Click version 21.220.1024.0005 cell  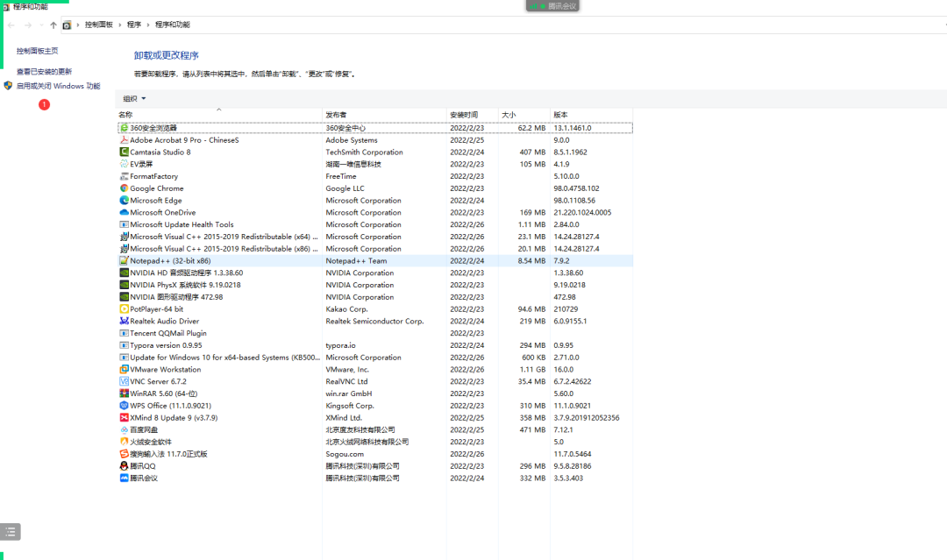click(x=582, y=212)
